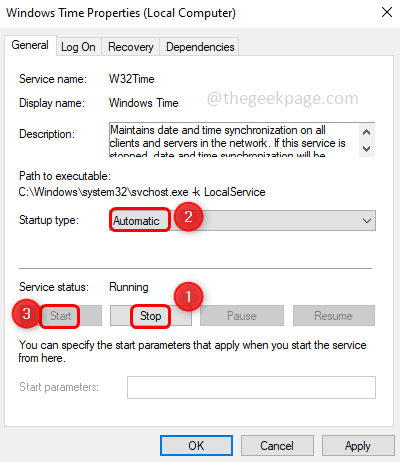
Task: Click the description box down arrow
Action: (x=367, y=148)
